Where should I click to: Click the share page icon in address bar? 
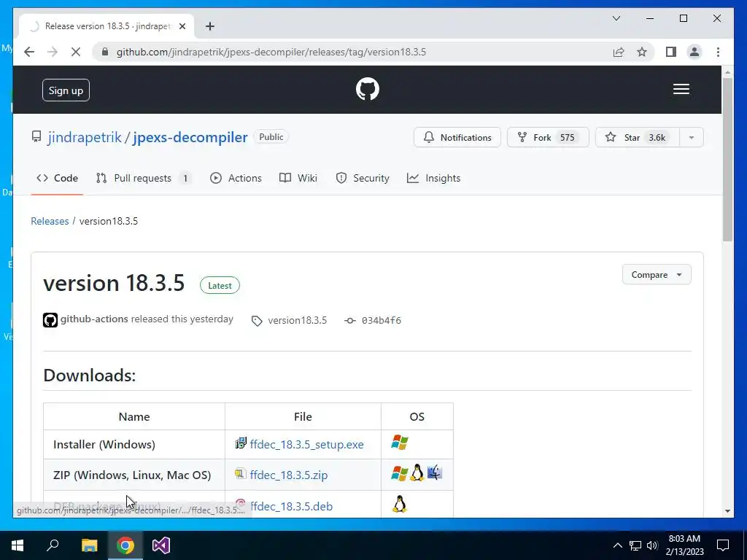pos(619,52)
